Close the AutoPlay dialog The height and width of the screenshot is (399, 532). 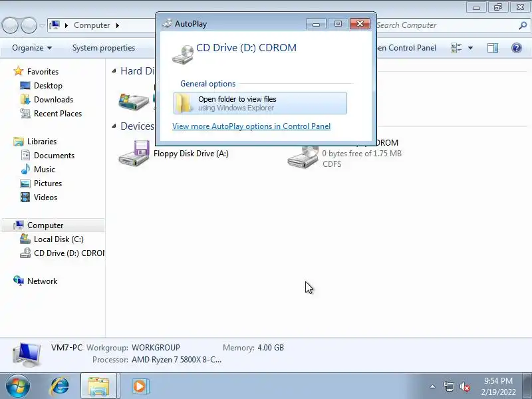(360, 23)
